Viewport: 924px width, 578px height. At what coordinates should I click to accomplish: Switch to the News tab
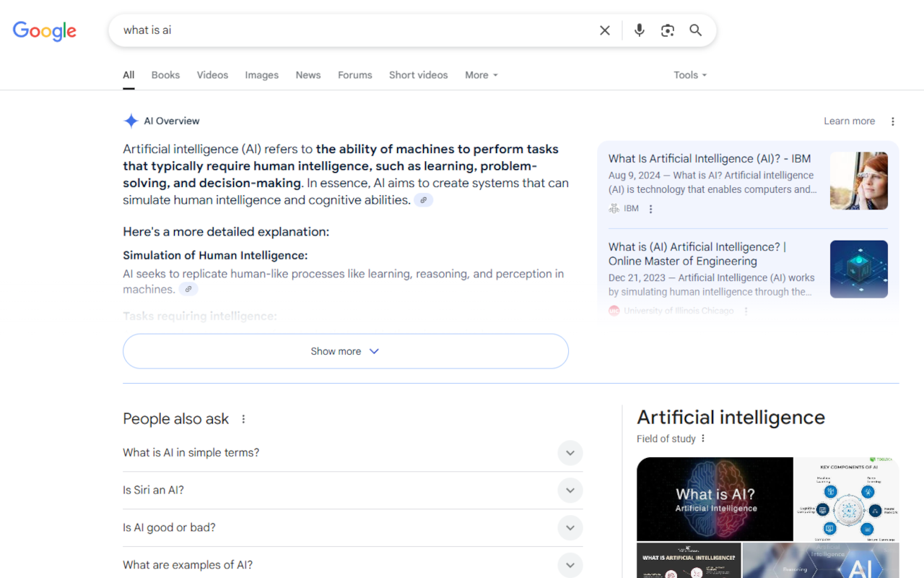(308, 74)
